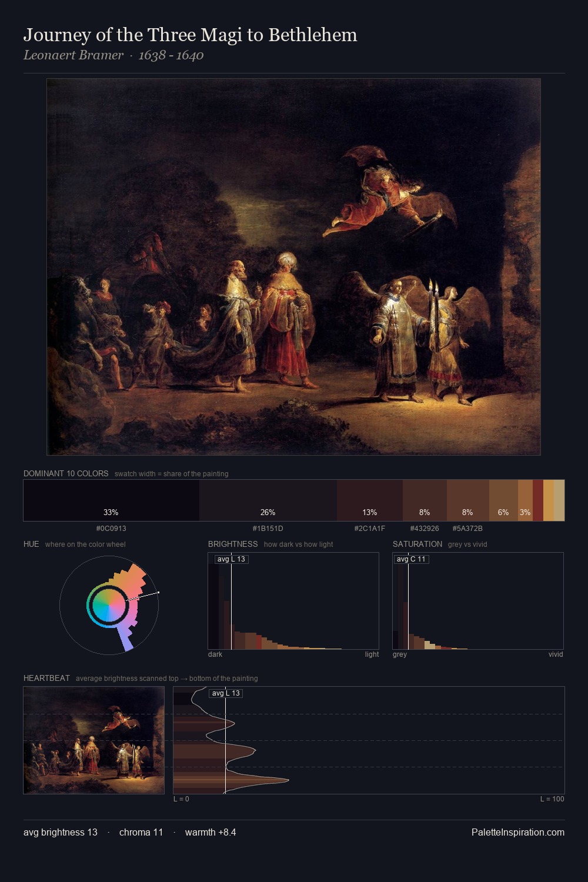Image resolution: width=588 pixels, height=882 pixels.
Task: Click the brightness histogram chart
Action: [293, 601]
